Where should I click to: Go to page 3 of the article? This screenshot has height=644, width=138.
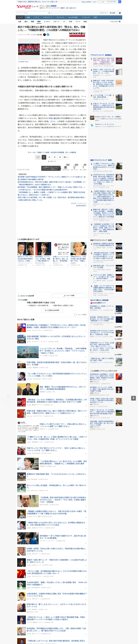pyautogui.click(x=55, y=157)
